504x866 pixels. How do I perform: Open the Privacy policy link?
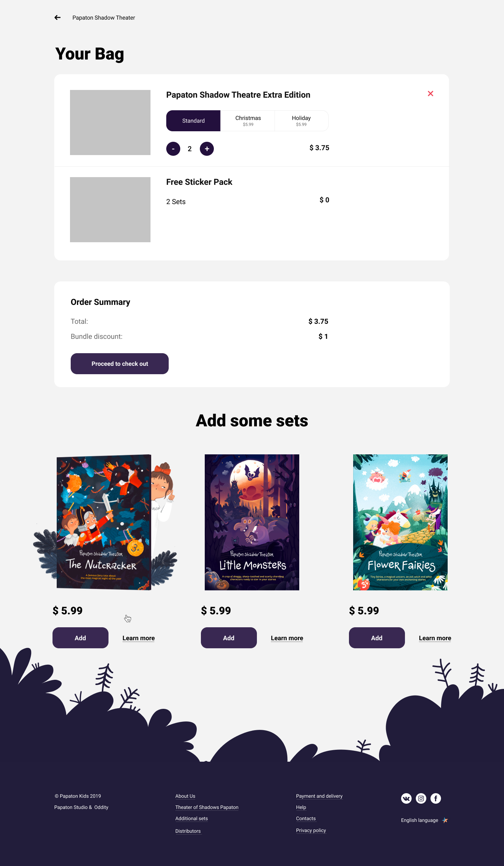coord(311,830)
